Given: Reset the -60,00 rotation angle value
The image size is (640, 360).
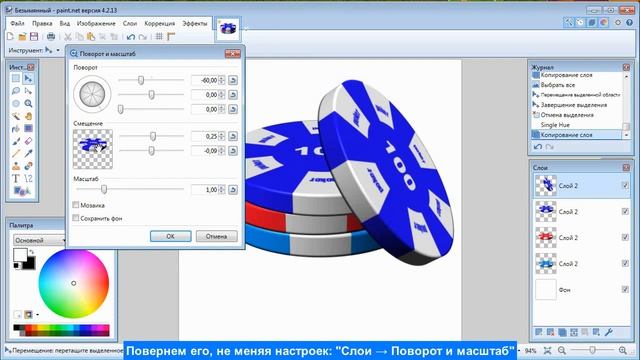Looking at the screenshot, I should point(233,80).
